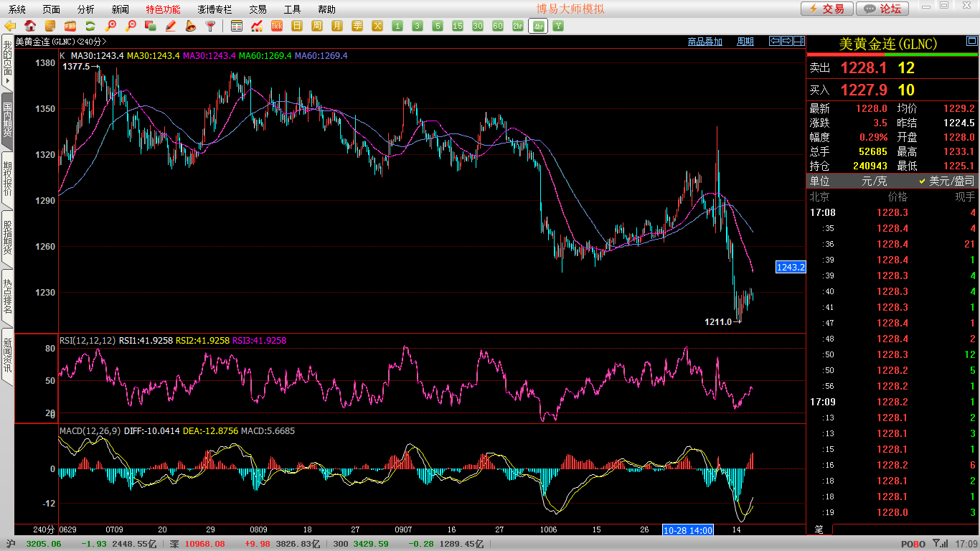Click the green refresh icon
Image resolution: width=980 pixels, height=551 pixels.
pyautogui.click(x=90, y=26)
